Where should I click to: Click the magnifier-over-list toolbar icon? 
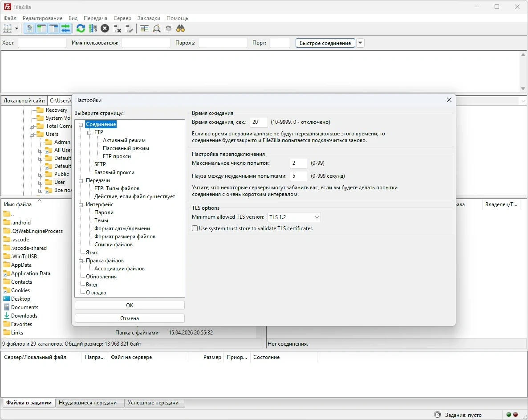(x=157, y=29)
